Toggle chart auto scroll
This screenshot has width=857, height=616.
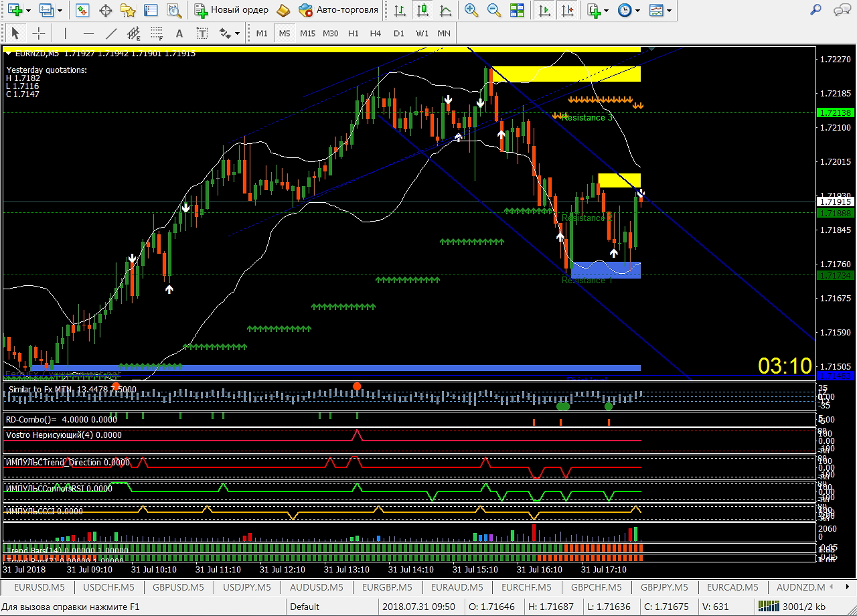coord(546,10)
